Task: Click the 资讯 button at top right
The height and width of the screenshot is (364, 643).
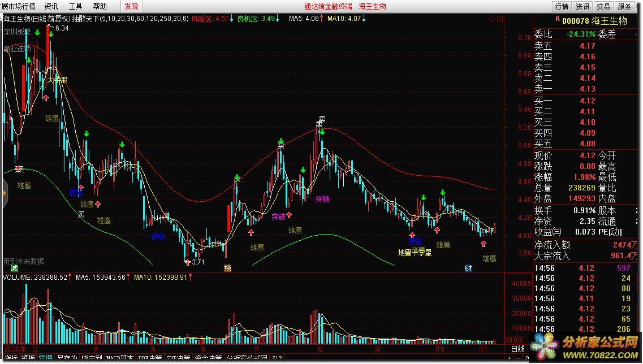Action: coord(582,6)
